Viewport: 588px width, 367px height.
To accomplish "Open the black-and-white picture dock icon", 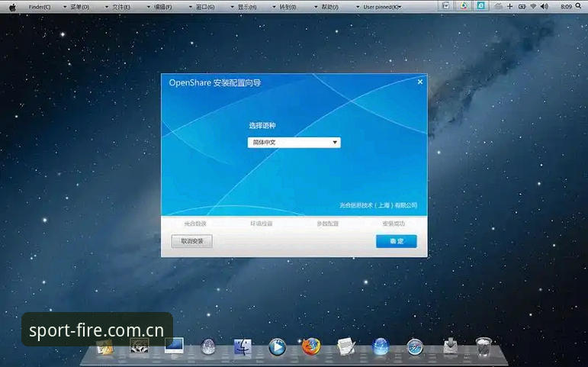I will [140, 346].
